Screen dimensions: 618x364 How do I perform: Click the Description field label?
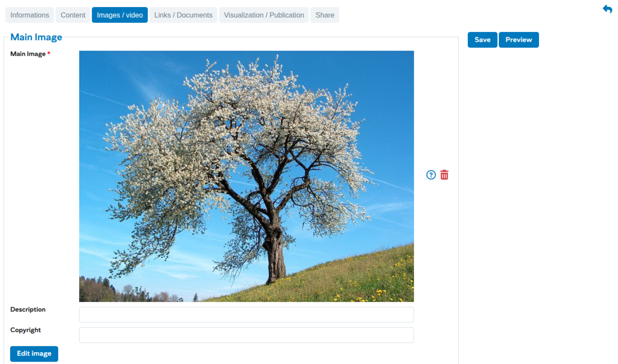click(28, 309)
